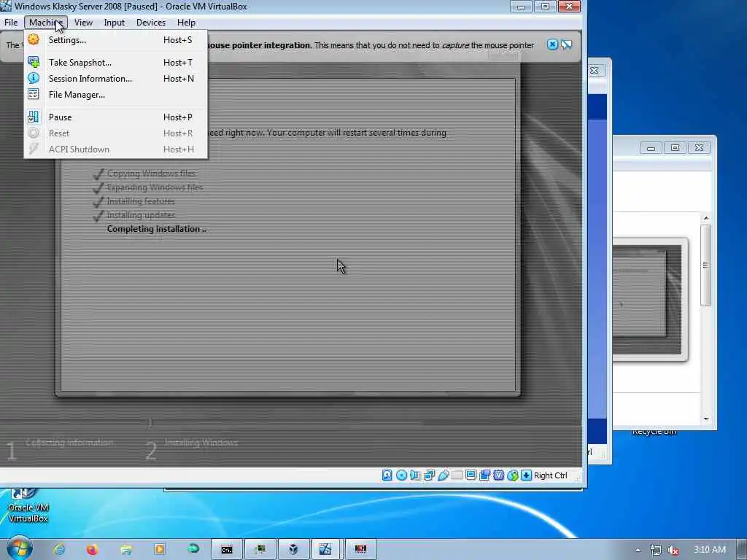Click the File Manager icon
The height and width of the screenshot is (560, 747).
pyautogui.click(x=34, y=94)
